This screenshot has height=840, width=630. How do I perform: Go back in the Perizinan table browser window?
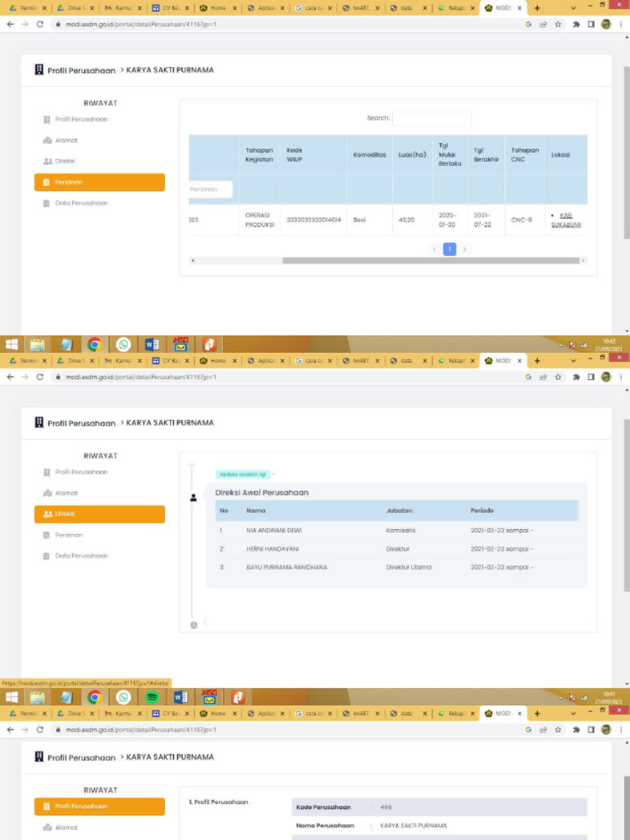(x=10, y=24)
